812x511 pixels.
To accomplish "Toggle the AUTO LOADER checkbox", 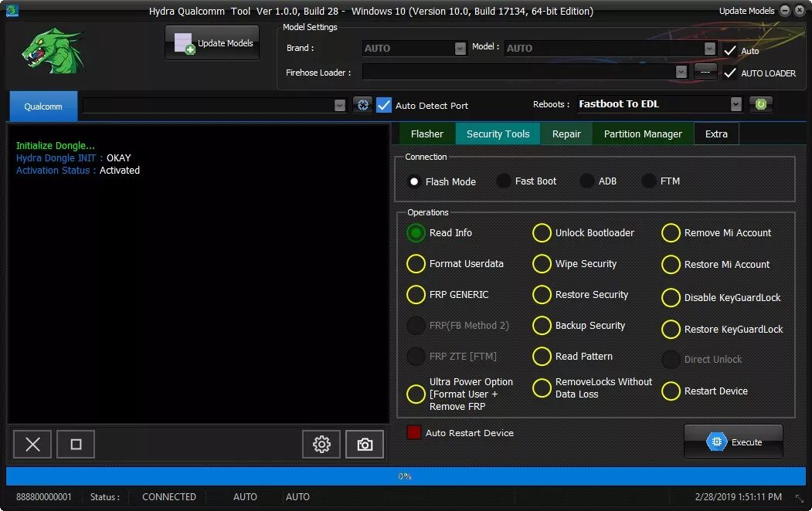I will click(x=730, y=73).
